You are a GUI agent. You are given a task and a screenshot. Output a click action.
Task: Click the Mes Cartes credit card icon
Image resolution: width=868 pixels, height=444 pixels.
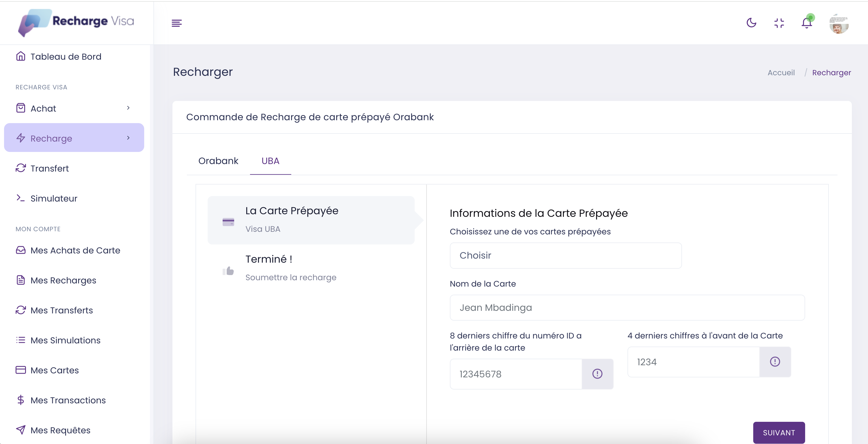click(20, 370)
